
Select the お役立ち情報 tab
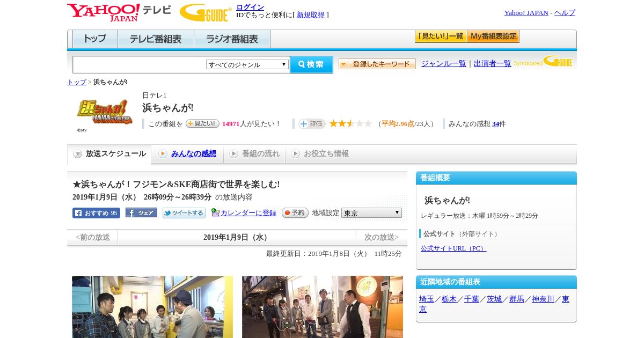(320, 154)
